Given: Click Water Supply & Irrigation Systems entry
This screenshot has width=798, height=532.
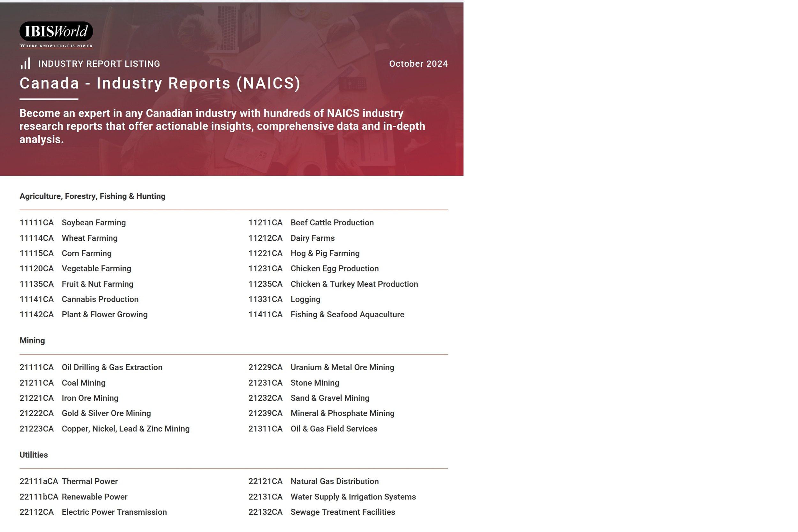Looking at the screenshot, I should tap(353, 497).
